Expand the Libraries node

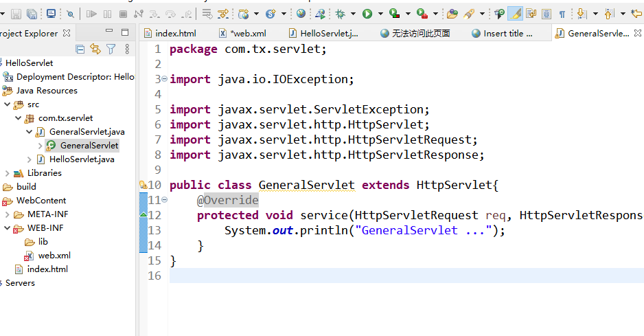tap(7, 173)
